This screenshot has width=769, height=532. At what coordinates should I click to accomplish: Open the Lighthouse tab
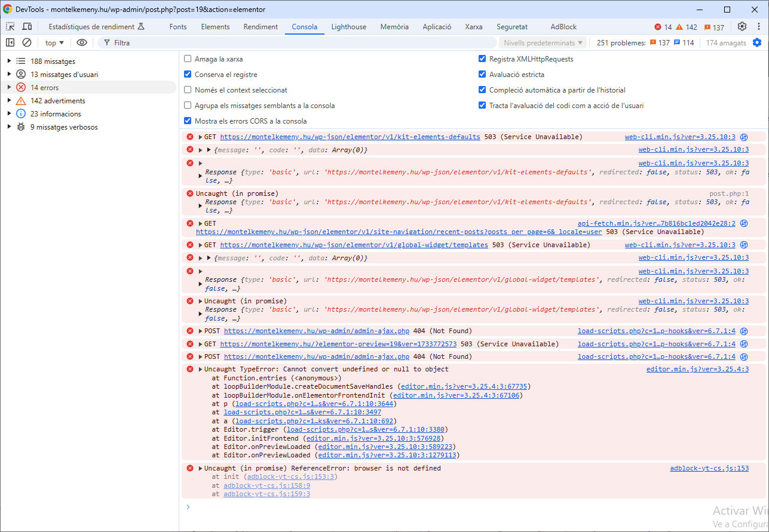(349, 27)
